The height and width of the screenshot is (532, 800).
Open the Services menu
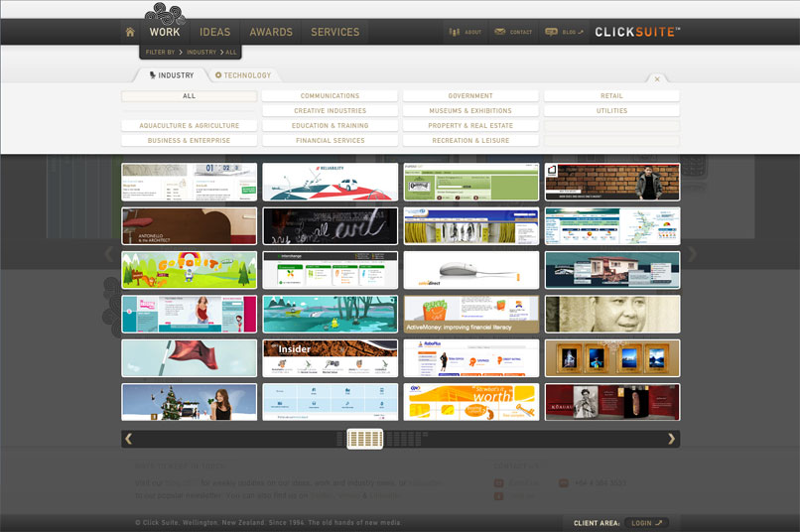[335, 32]
